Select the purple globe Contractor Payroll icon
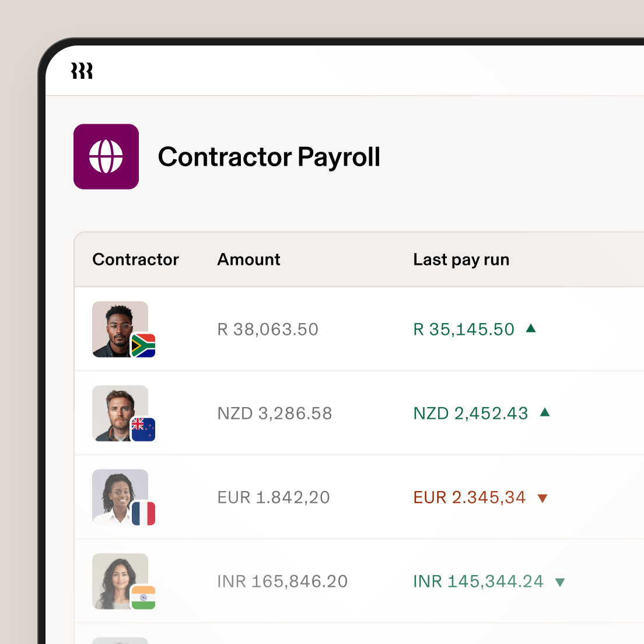The height and width of the screenshot is (644, 644). coord(106,156)
